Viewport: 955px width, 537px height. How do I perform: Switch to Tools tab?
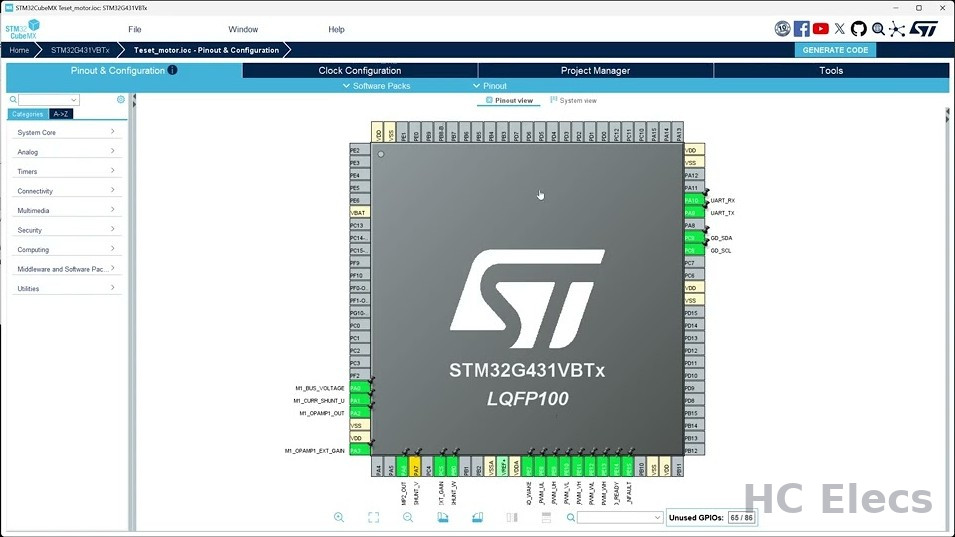point(831,70)
